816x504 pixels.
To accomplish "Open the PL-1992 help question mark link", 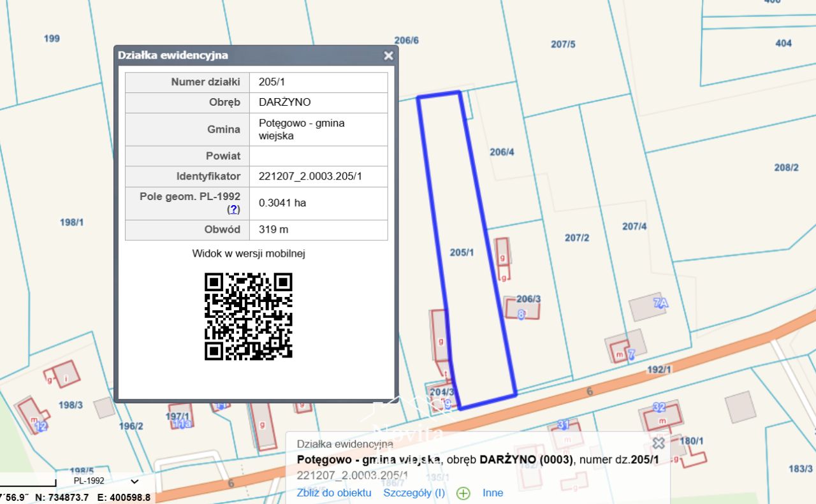I will pyautogui.click(x=234, y=209).
